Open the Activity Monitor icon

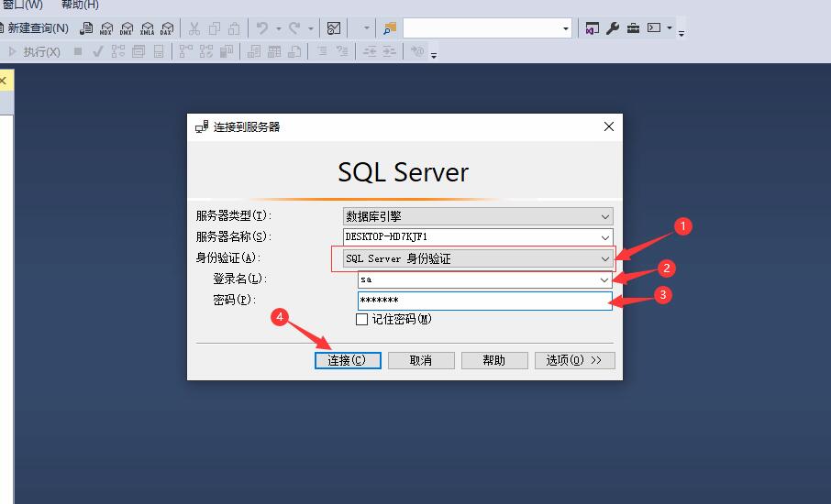click(x=333, y=28)
